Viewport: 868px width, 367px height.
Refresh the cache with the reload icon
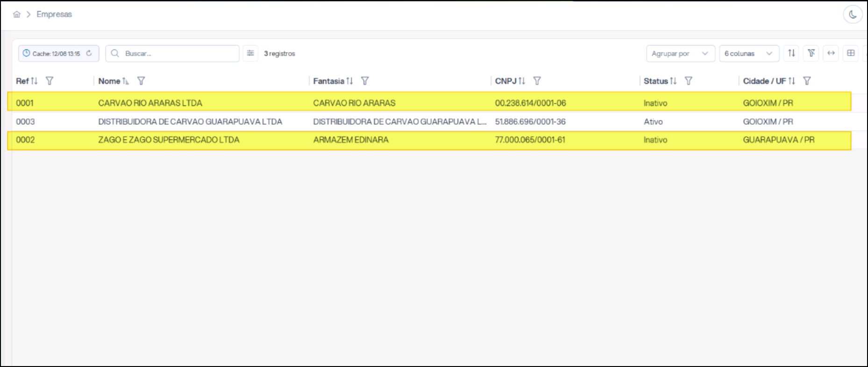tap(89, 53)
